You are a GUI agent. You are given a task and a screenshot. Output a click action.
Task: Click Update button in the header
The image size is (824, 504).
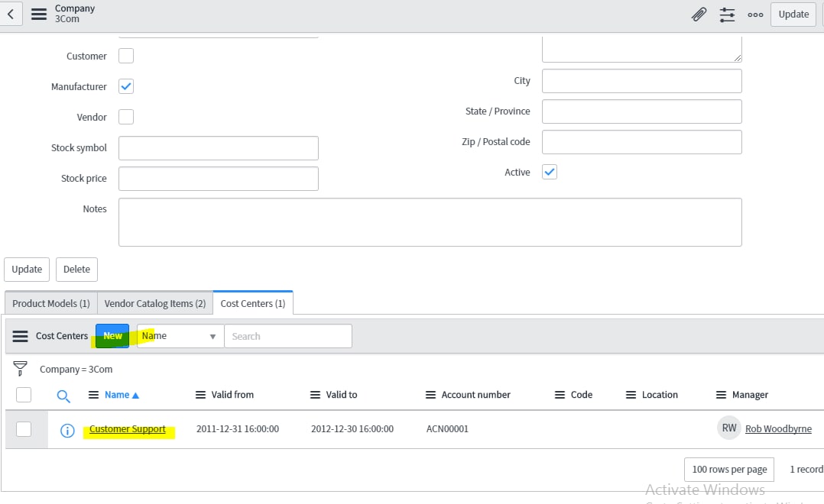[x=793, y=15]
